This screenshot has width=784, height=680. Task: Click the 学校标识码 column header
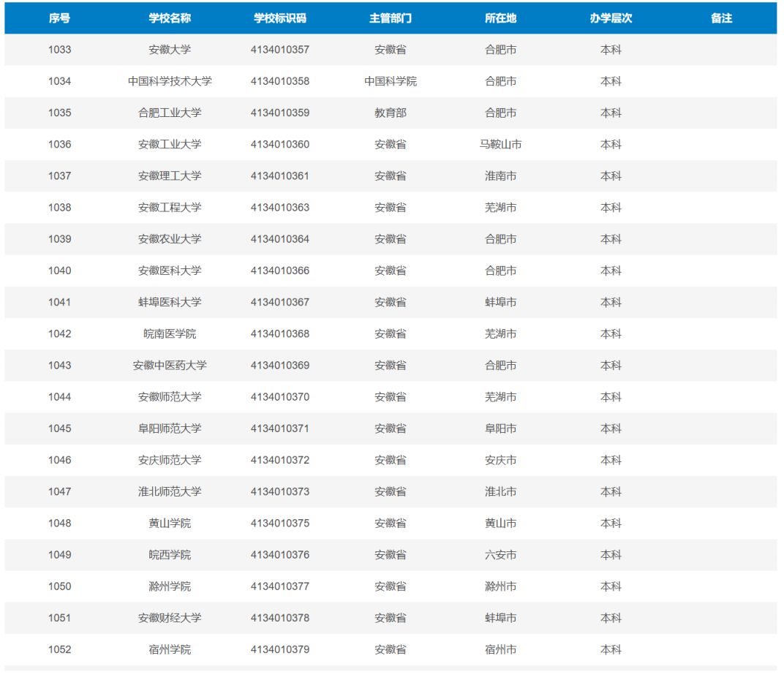click(x=279, y=18)
